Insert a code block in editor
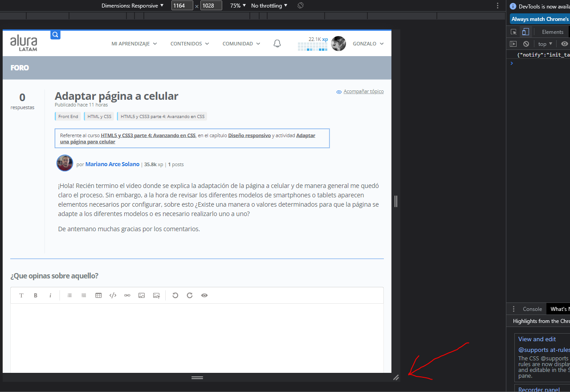The width and height of the screenshot is (570, 392). pos(113,295)
